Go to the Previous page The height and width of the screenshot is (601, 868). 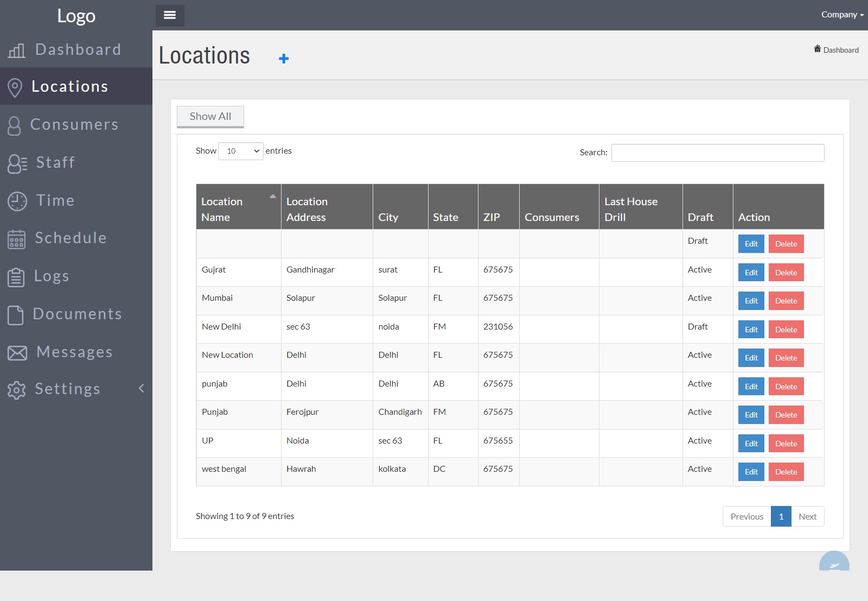pyautogui.click(x=746, y=516)
